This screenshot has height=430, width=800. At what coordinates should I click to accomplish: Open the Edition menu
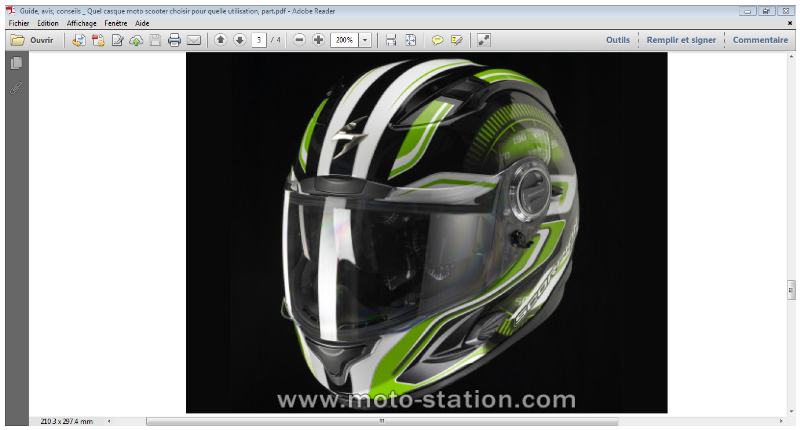(x=47, y=23)
